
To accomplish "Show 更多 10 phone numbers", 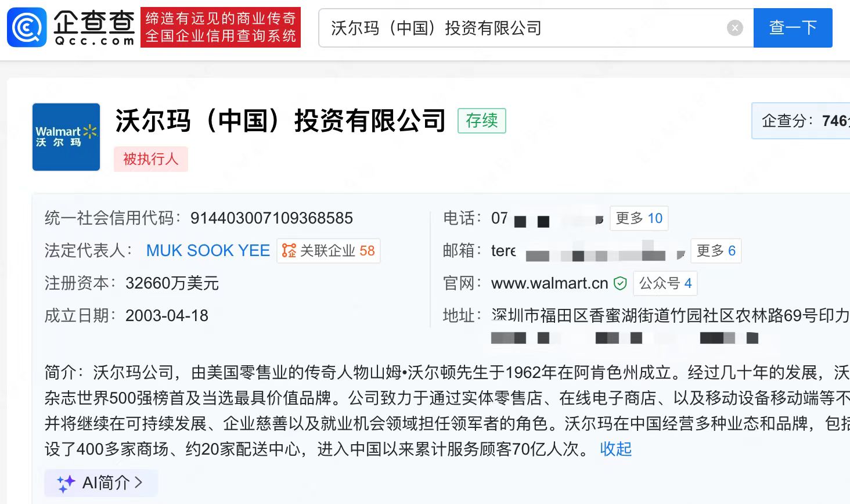I will [639, 218].
